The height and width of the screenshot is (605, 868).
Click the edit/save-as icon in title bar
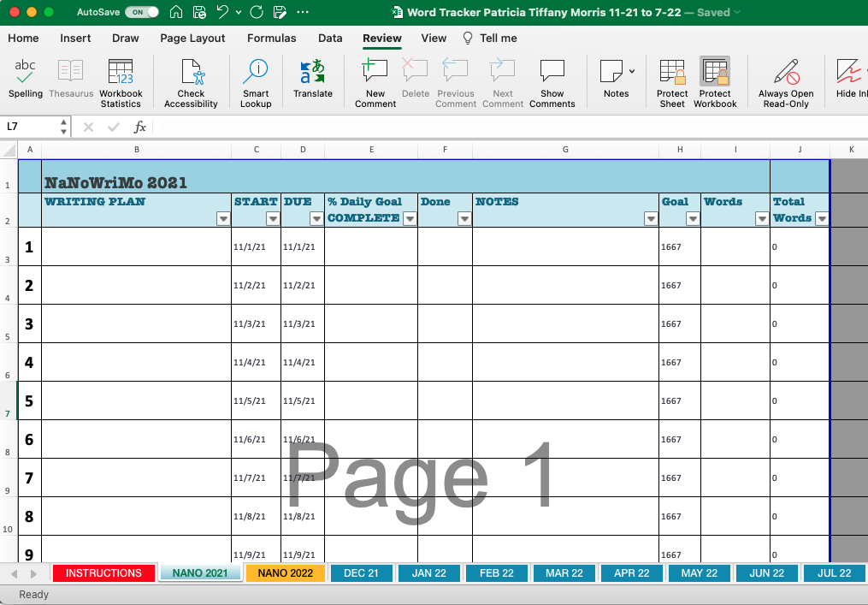click(280, 12)
